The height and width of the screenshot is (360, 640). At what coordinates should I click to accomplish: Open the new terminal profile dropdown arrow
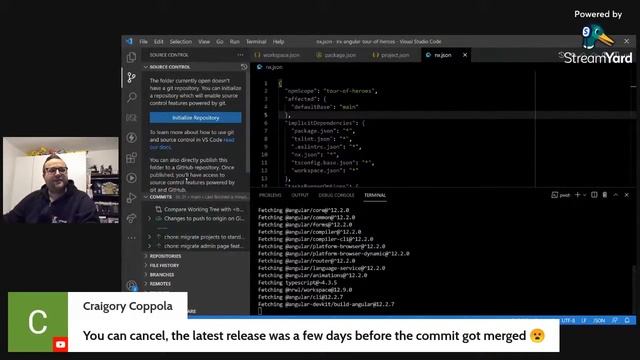click(x=584, y=195)
